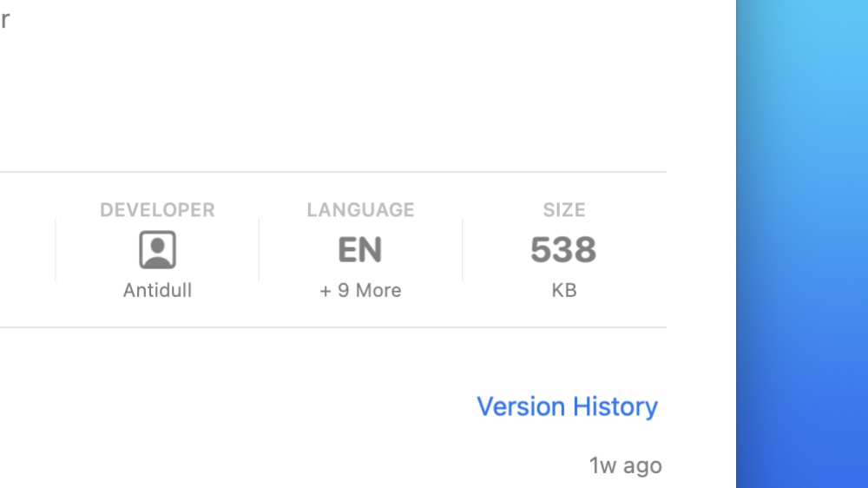Click the SIZE heading label

(x=563, y=210)
